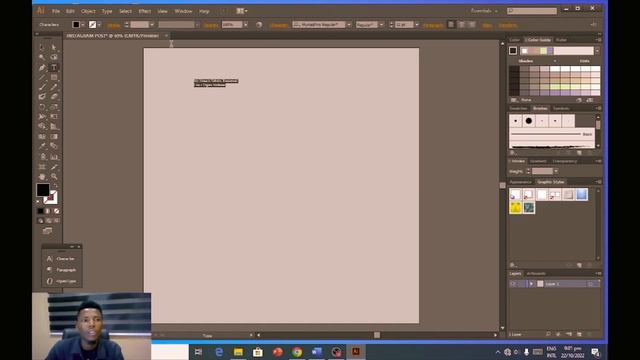Select the Width tool
Viewport: 640px width, 360px height.
coord(42,117)
